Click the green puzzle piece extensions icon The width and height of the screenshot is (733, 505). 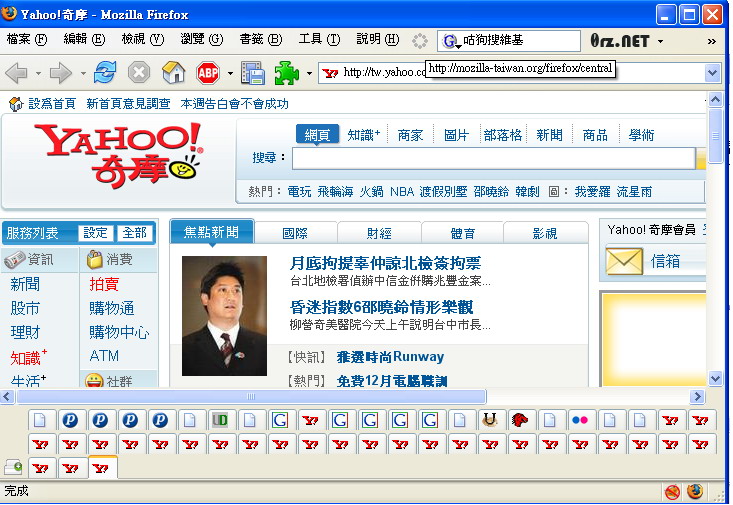click(x=287, y=72)
